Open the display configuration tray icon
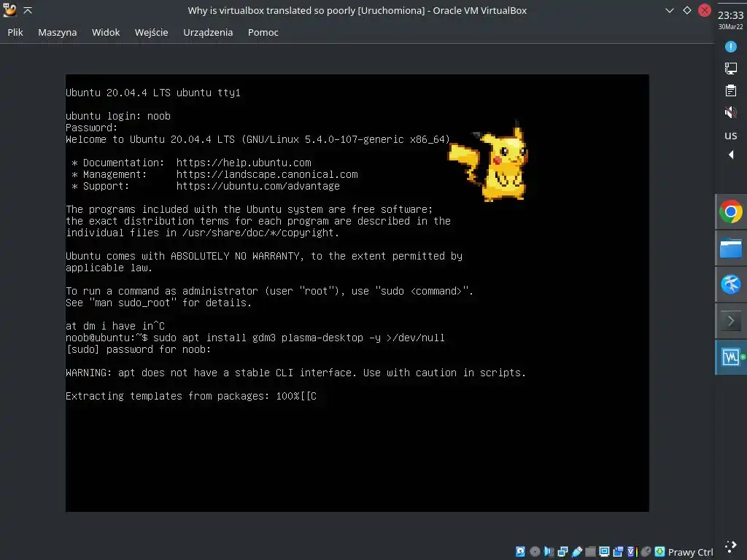 (730, 69)
